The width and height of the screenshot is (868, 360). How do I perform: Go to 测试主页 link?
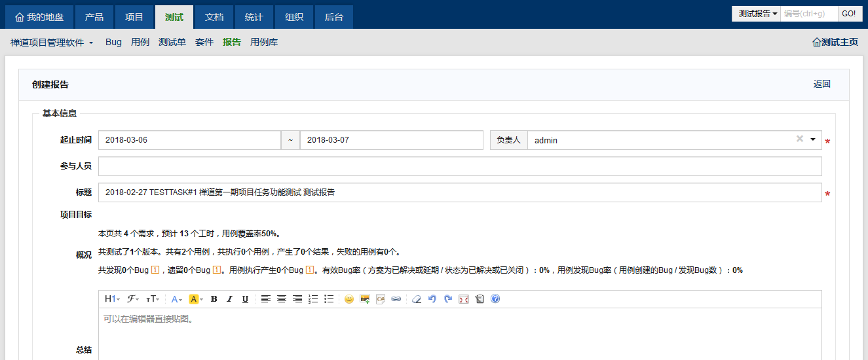[x=835, y=42]
